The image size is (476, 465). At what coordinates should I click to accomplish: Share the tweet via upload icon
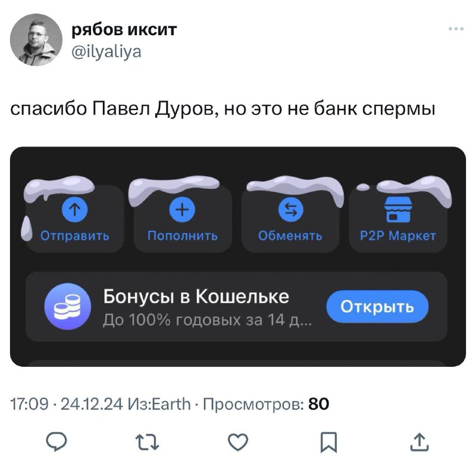(x=419, y=442)
